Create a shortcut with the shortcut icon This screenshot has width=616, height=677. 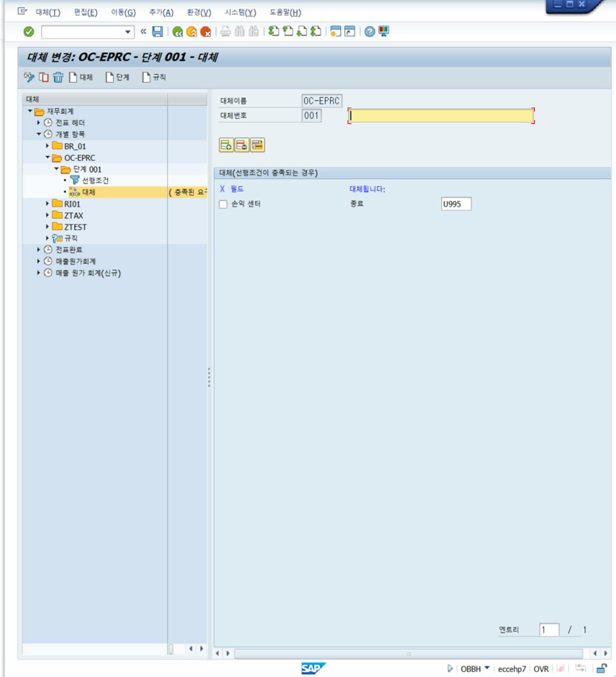(x=350, y=31)
